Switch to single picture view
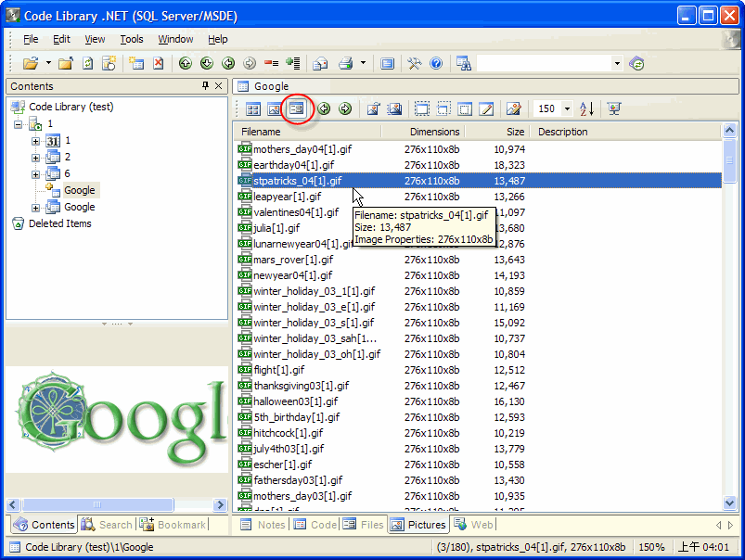745x560 pixels. (274, 108)
